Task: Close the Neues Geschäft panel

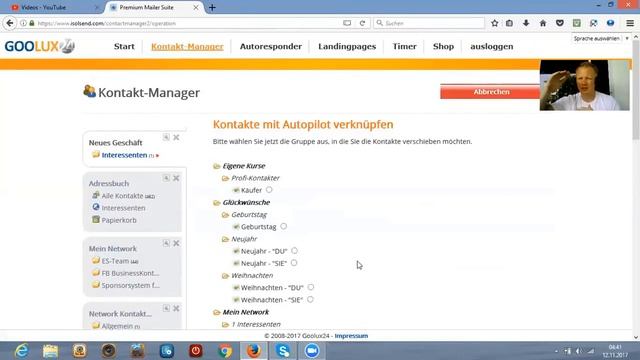Action: [176, 137]
